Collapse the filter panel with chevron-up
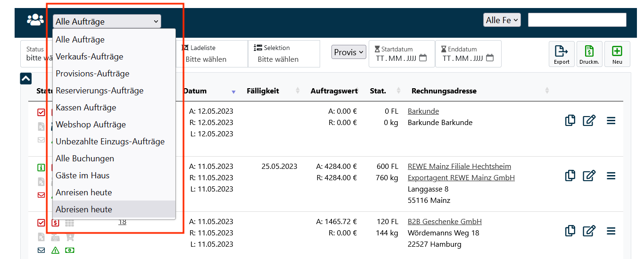This screenshot has width=644, height=259. 26,79
